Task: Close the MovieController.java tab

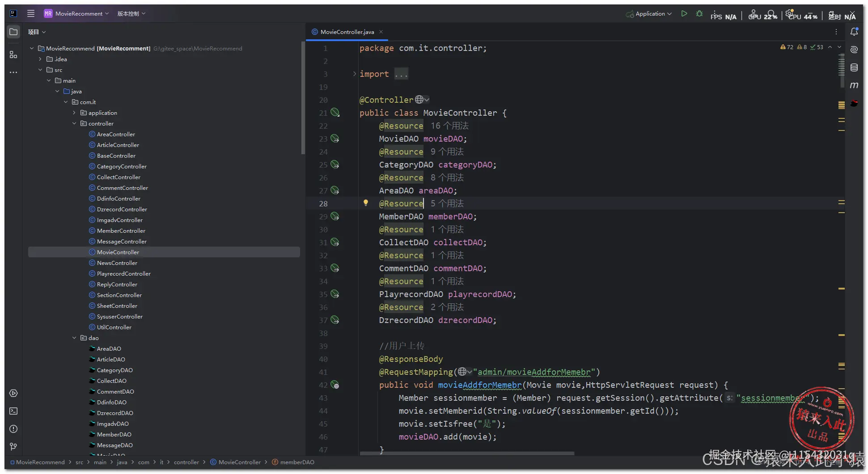Action: pos(381,32)
